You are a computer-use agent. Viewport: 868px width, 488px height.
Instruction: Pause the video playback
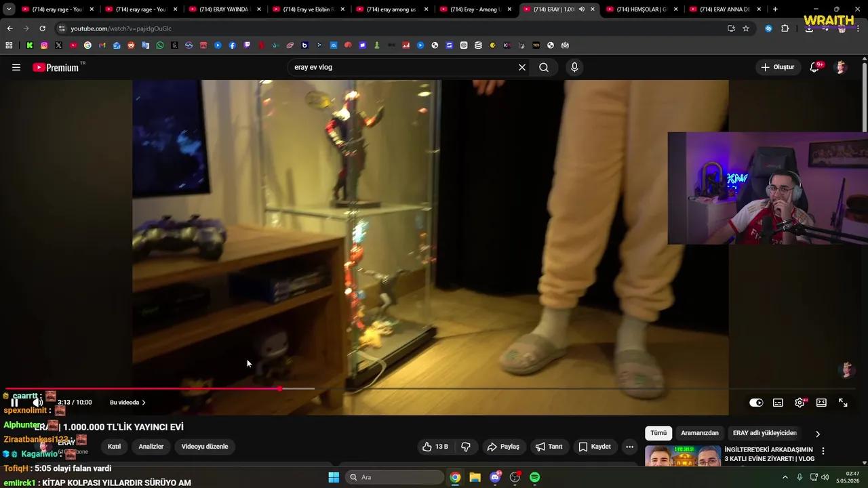coord(15,402)
